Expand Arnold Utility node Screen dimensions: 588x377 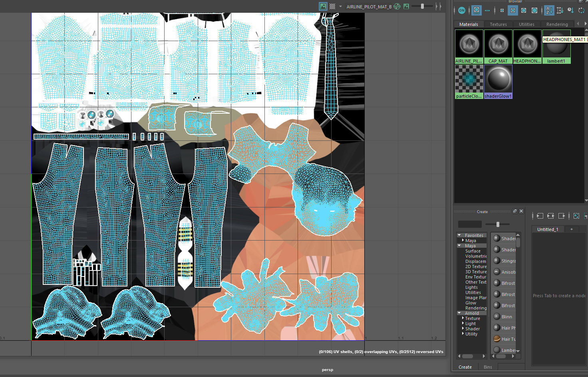point(463,334)
